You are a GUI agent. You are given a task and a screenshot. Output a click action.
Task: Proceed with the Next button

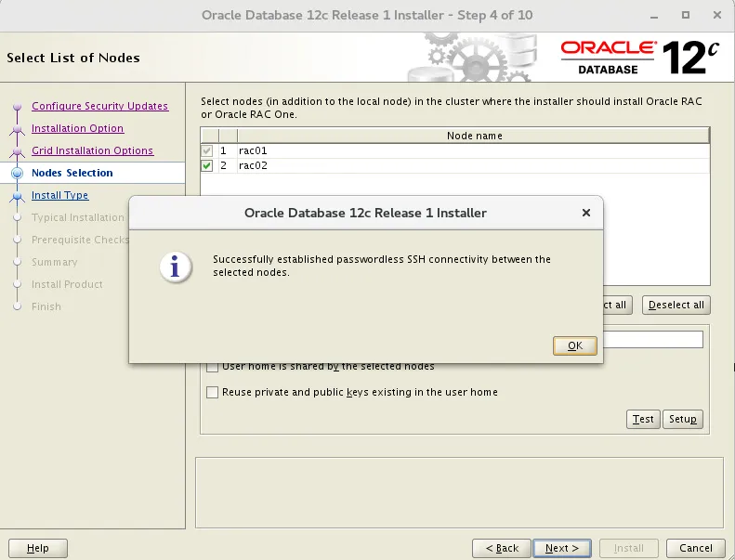[562, 548]
